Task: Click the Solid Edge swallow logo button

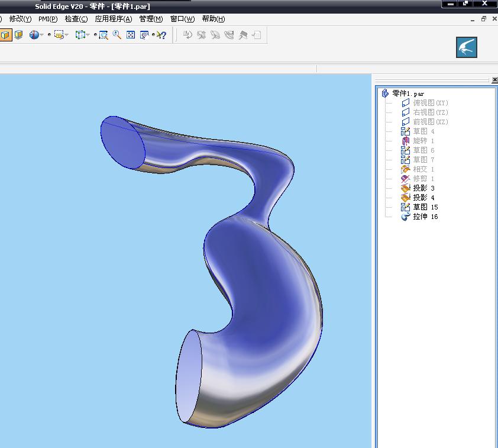Action: point(466,47)
